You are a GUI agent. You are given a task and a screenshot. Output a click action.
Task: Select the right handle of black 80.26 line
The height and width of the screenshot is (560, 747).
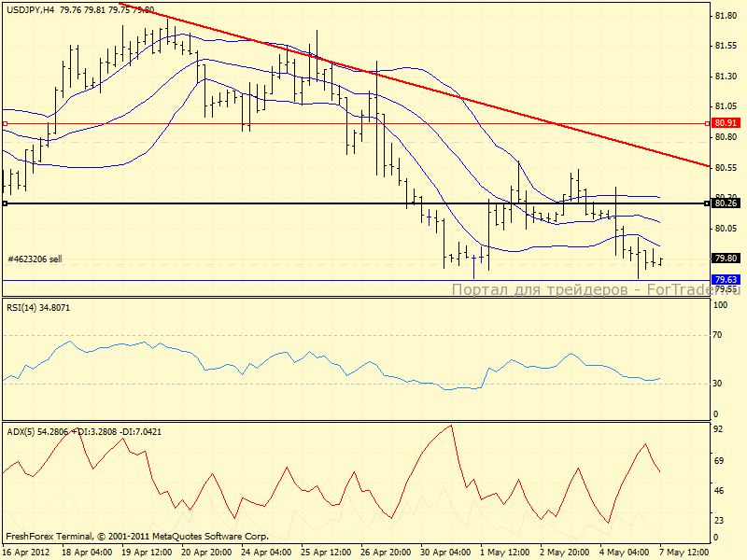707,203
